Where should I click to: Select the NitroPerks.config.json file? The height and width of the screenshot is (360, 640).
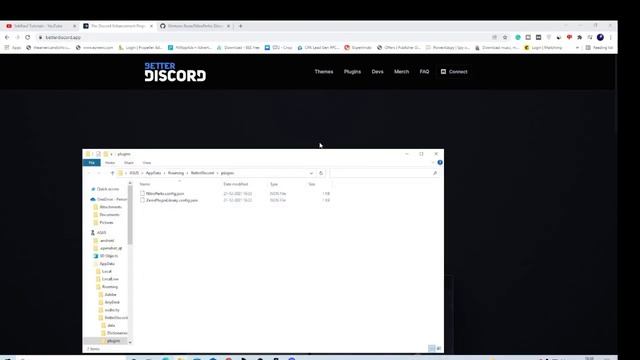[x=165, y=193]
